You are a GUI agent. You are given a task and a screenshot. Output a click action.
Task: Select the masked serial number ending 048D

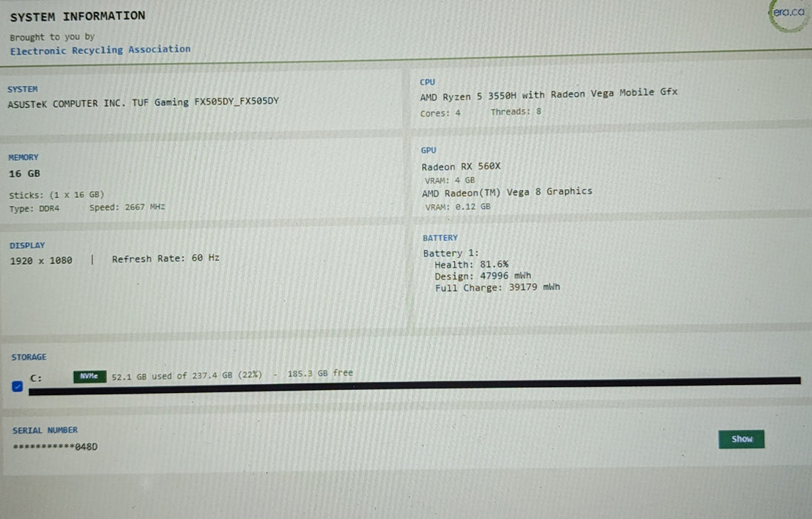pos(55,446)
